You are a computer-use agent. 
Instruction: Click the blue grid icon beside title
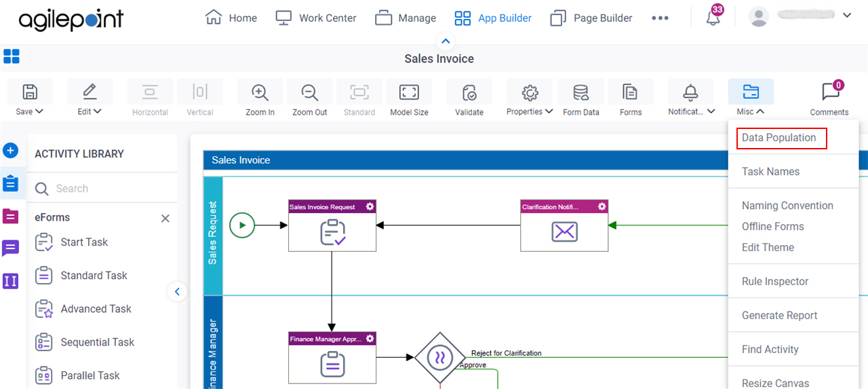click(12, 56)
